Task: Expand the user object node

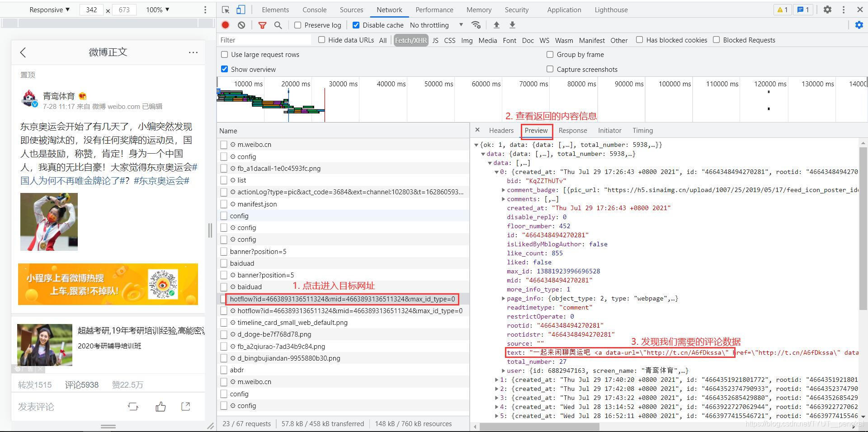Action: pos(503,371)
